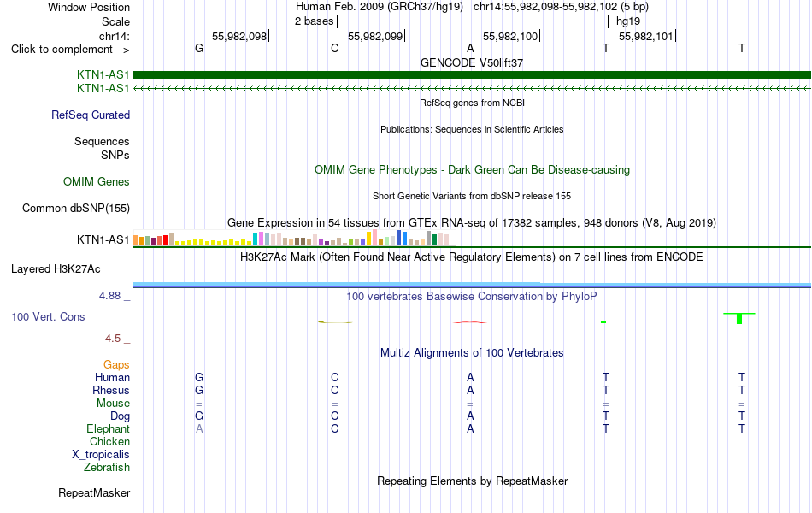Open 'Repeating Elements by RepeatMasker' track title
The width and height of the screenshot is (812, 513).
472,481
